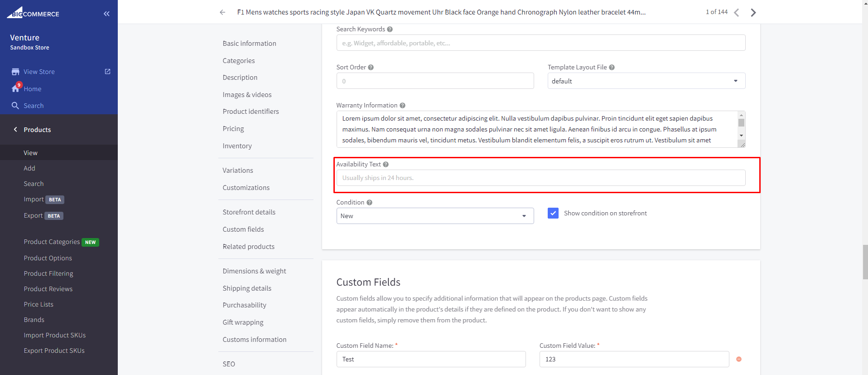The height and width of the screenshot is (375, 868).
Task: Jump to Categories section
Action: tap(239, 61)
